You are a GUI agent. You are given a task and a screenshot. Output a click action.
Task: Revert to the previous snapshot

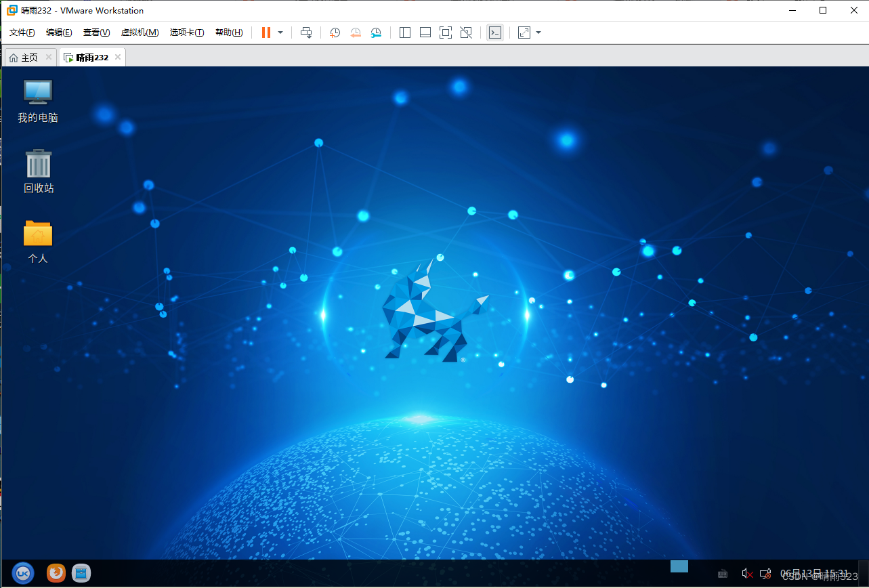[x=356, y=33]
